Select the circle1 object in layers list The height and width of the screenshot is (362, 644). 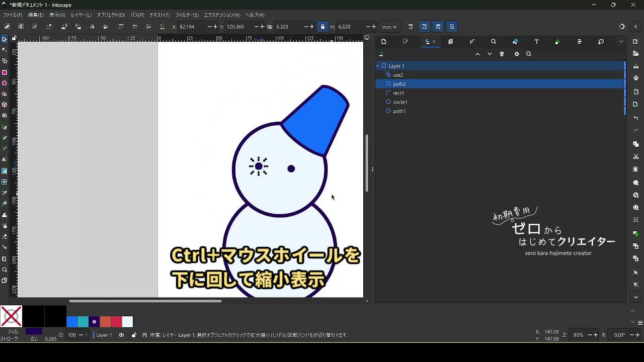pos(400,102)
